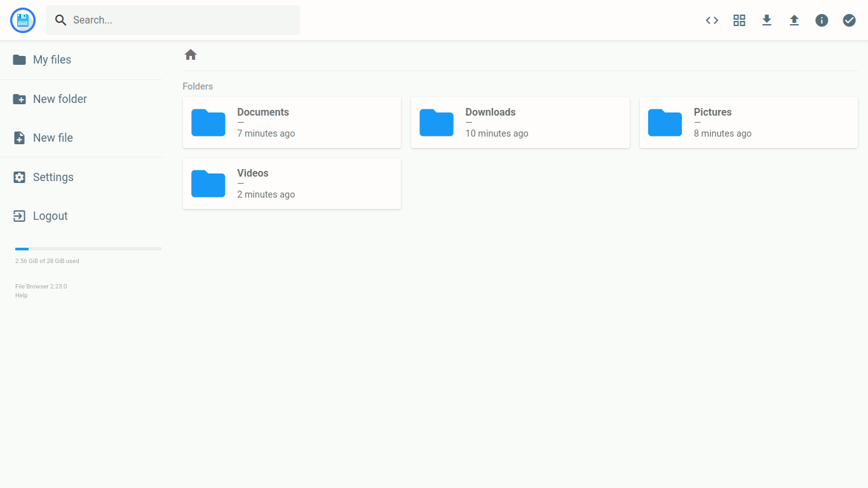Select the Documents folder
Screen dimensions: 868x488
pyautogui.click(x=292, y=123)
